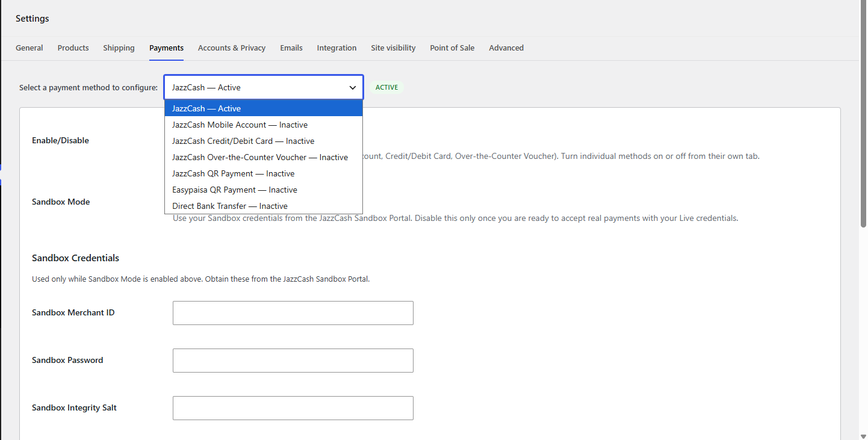
Task: Click the Sandbox Merchant ID label
Action: click(x=73, y=312)
